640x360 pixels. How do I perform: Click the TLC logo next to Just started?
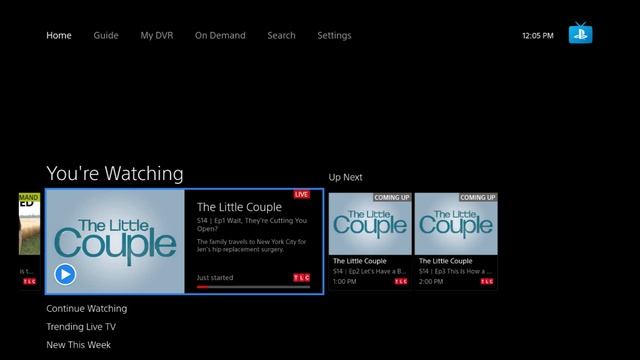(x=302, y=278)
